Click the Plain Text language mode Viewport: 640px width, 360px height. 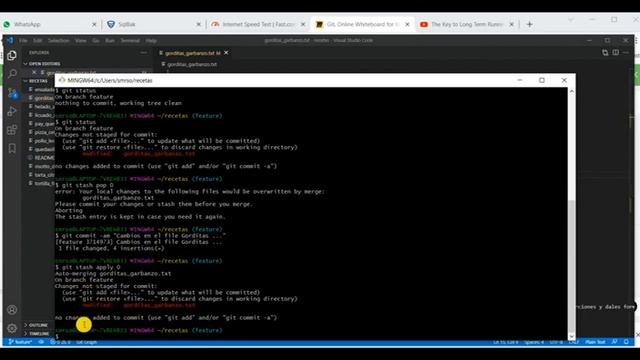(595, 342)
